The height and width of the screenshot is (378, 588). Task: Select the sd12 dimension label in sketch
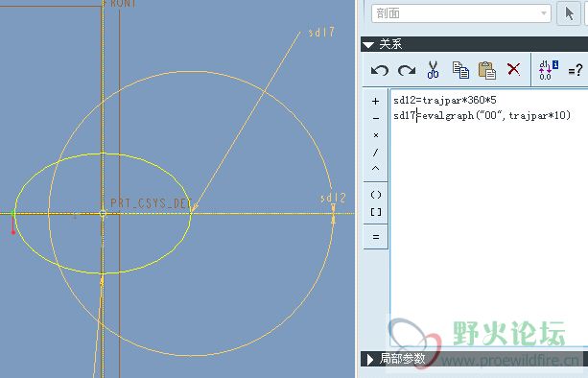[x=333, y=198]
